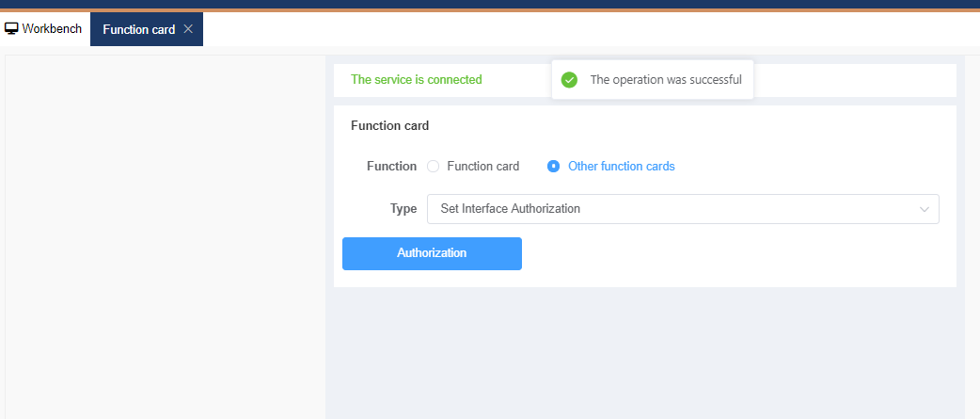The image size is (980, 419).
Task: Click the Set Interface Authorization selected value
Action: tap(511, 209)
